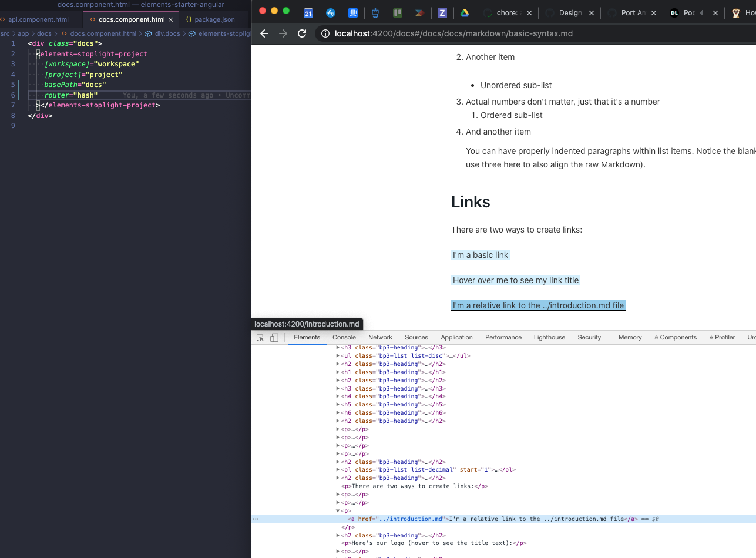Switch to the Console tab in DevTools
756x558 pixels.
tap(344, 337)
